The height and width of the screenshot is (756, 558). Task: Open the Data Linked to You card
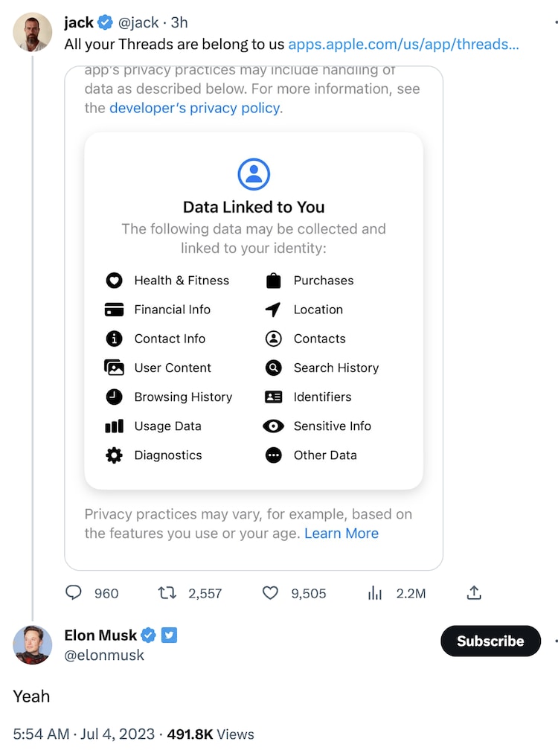click(x=254, y=310)
